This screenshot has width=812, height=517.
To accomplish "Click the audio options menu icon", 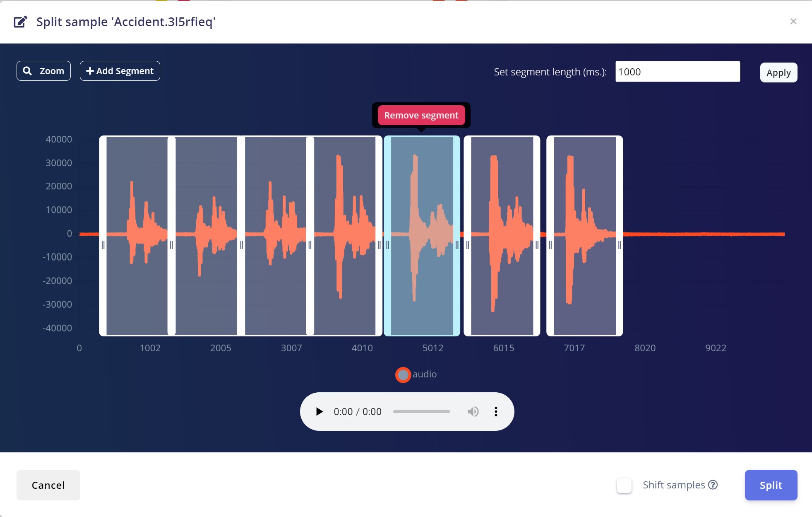I will click(496, 411).
